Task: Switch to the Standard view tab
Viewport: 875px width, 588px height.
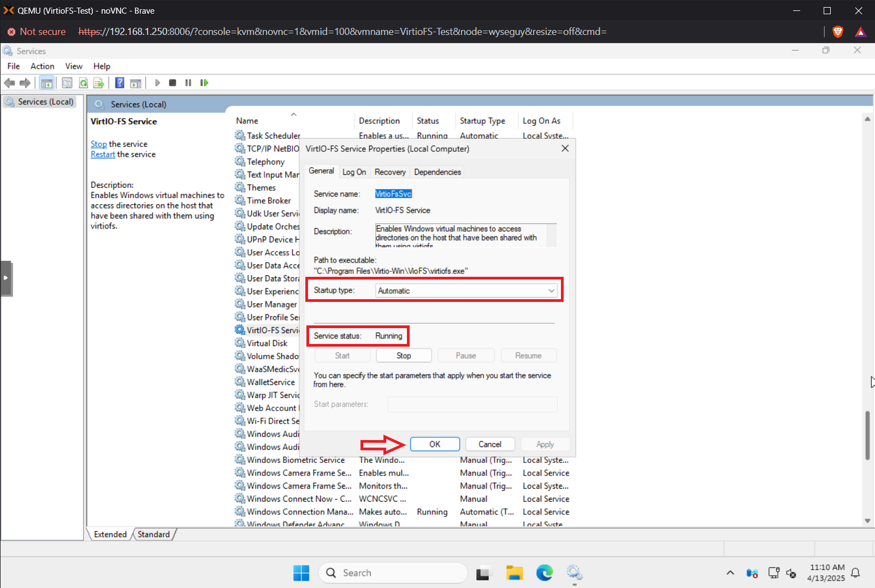Action: coord(153,534)
